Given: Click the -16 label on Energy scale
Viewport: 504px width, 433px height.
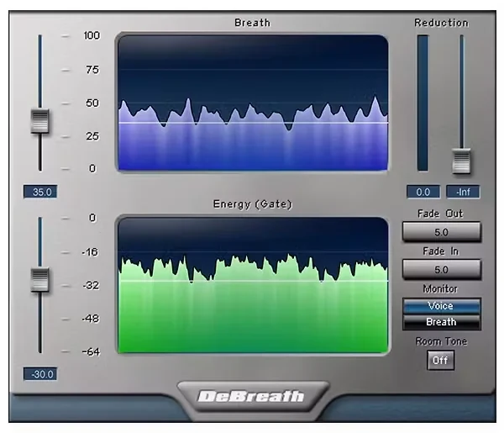Looking at the screenshot, I should coord(90,252).
